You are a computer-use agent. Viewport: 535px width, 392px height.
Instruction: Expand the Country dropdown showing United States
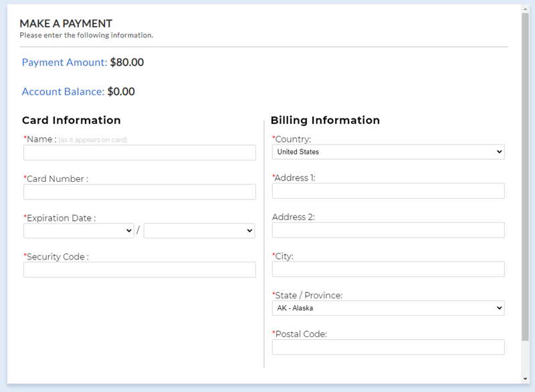388,152
